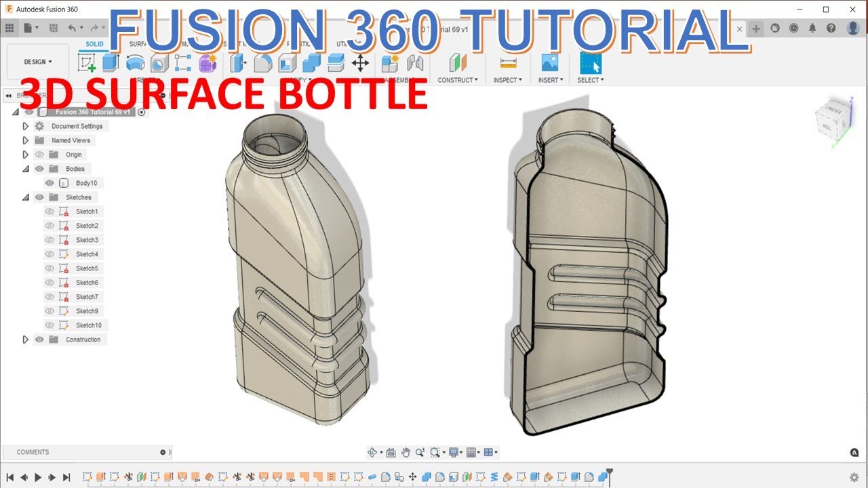This screenshot has height=488, width=868.
Task: Open timeline settings gear
Action: 854,477
